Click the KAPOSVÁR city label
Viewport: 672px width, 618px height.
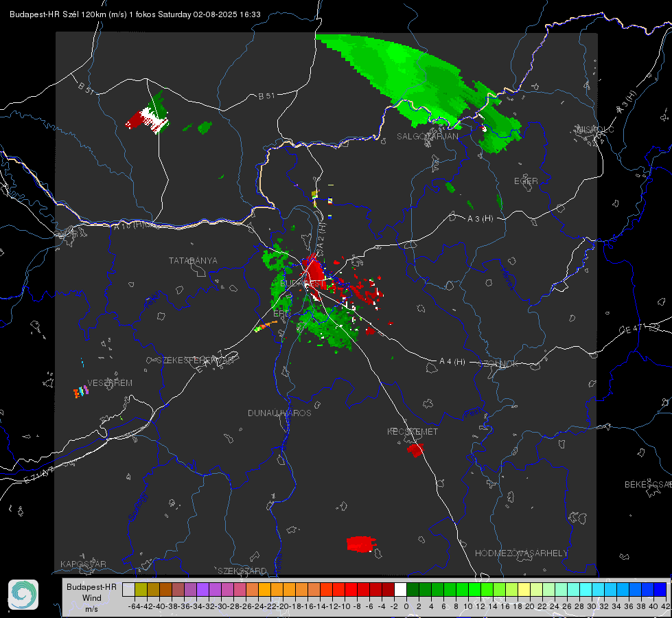(x=83, y=564)
